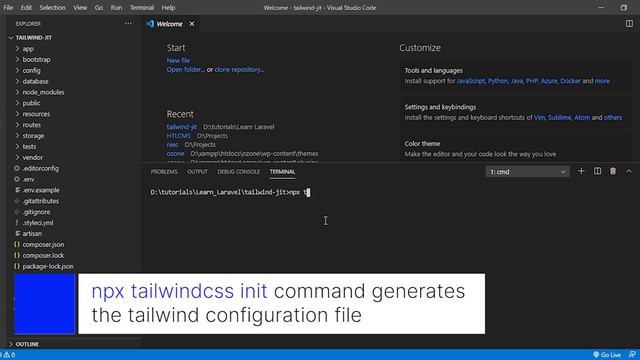Install Docker support link
Viewport: 640px width, 360px height.
point(570,81)
